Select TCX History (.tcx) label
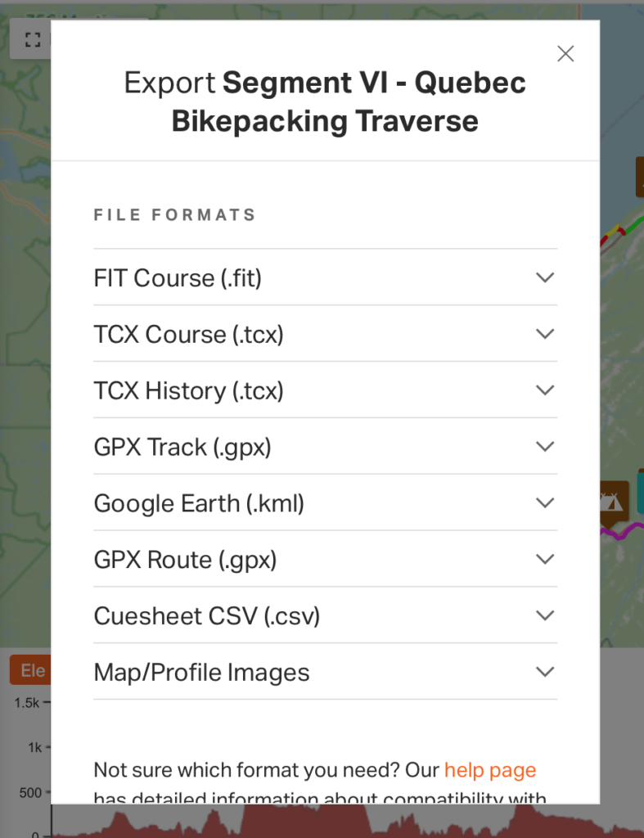The image size is (644, 838). click(188, 391)
